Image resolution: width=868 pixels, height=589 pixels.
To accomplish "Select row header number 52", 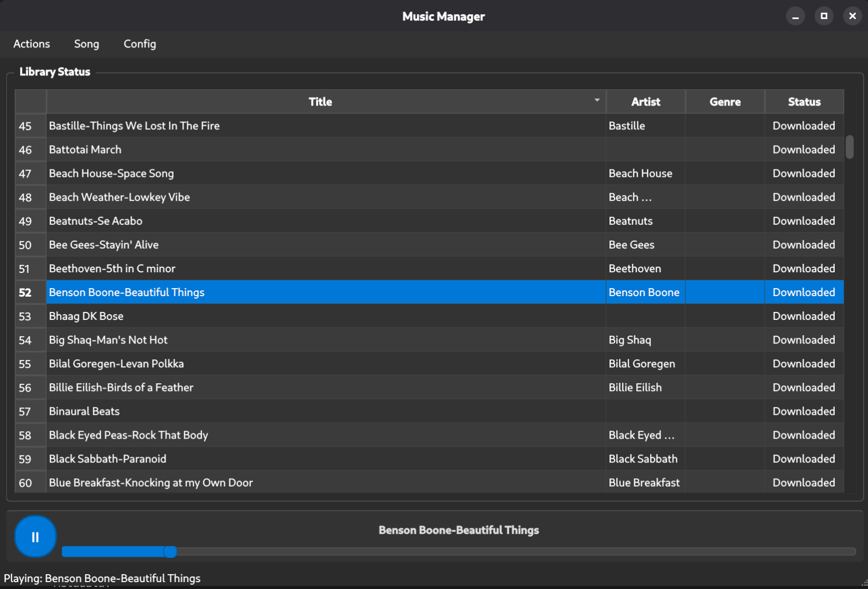I will coord(25,292).
